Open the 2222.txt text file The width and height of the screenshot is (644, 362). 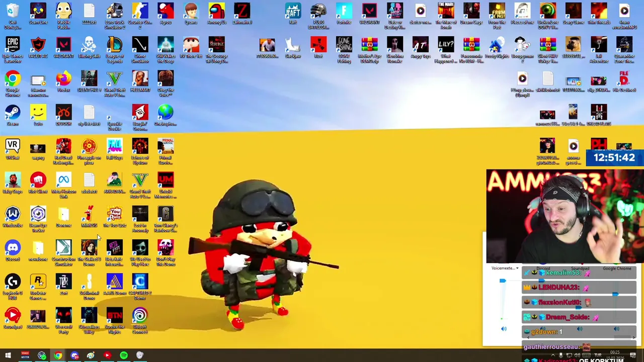(x=89, y=14)
